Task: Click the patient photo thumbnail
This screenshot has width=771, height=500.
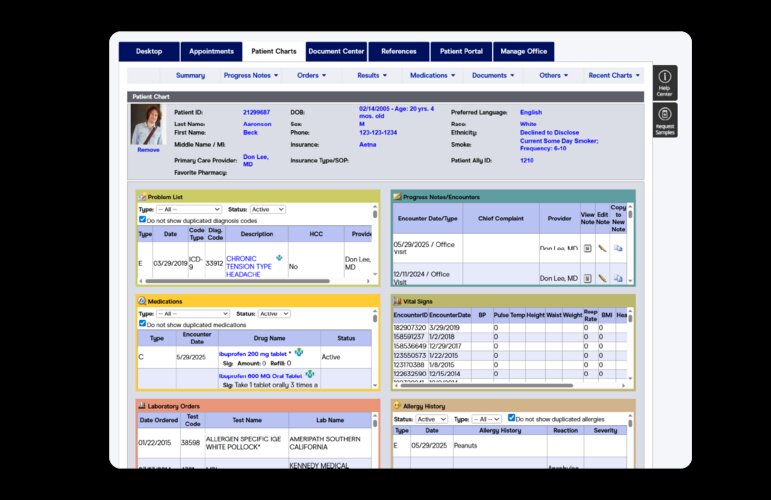Action: point(148,124)
